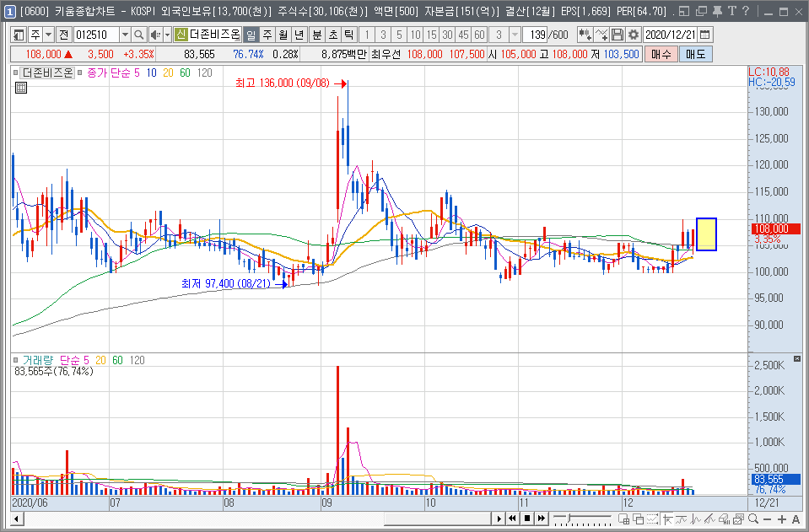809x532 pixels.
Task: Click the minus zoom out icon at the bottom
Action: pyautogui.click(x=767, y=519)
